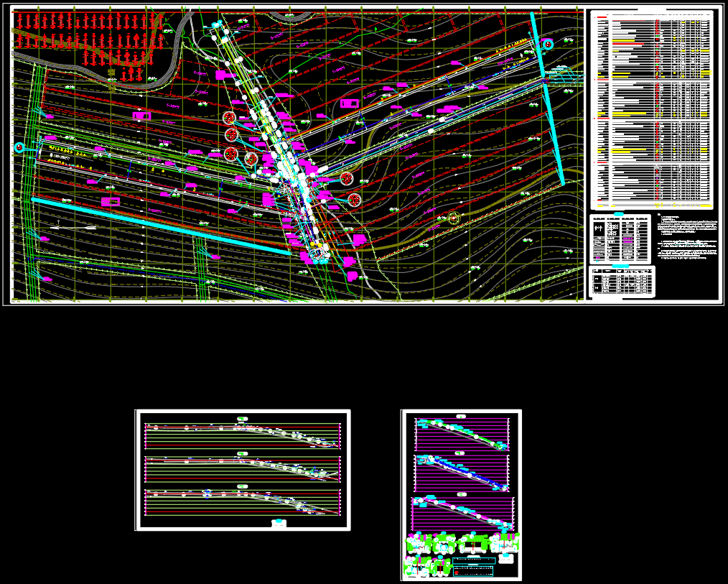Viewport: 728px width, 584px height.
Task: Select the long thick cyan line in lower-left plan
Action: click(x=161, y=226)
